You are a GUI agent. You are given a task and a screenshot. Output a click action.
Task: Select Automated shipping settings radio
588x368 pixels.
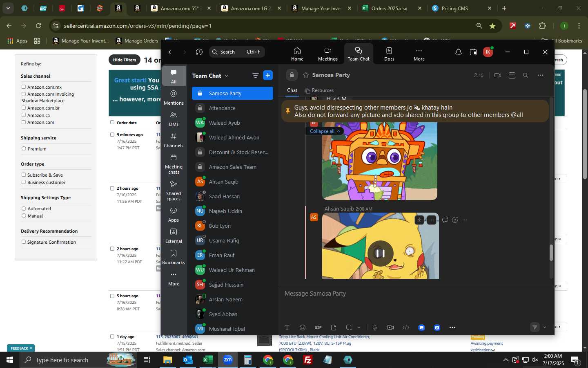pyautogui.click(x=24, y=209)
